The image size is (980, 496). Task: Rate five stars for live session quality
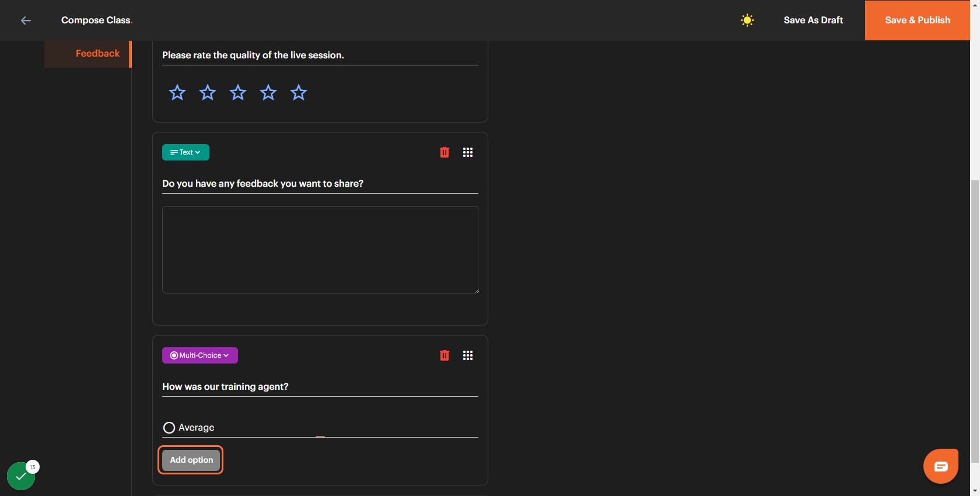coord(299,92)
